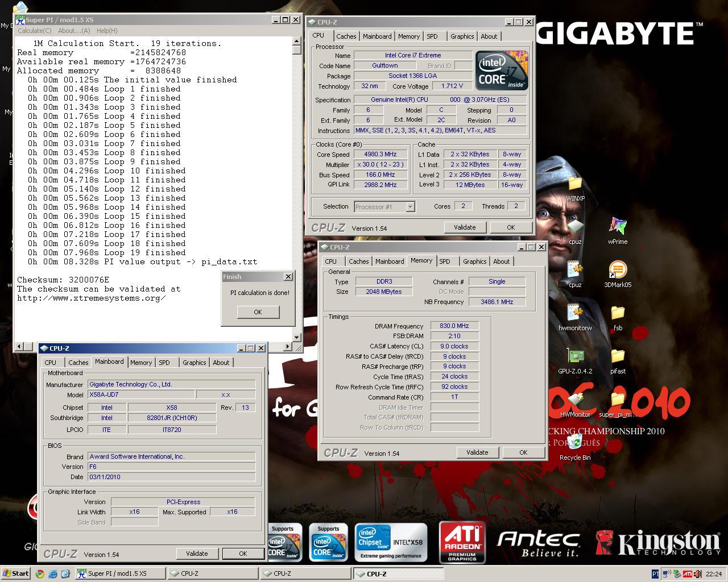Click the motherboard Model X58A-UD7 field
Image resolution: width=728 pixels, height=582 pixels.
pos(141,394)
